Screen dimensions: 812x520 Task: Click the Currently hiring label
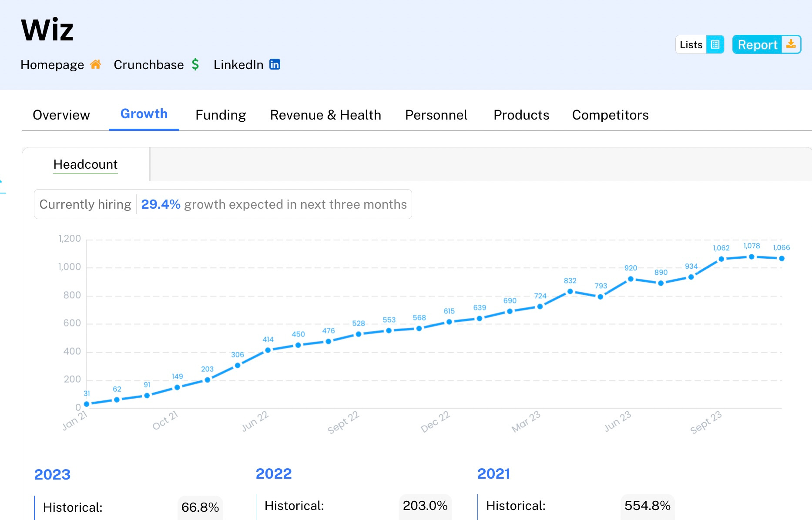point(85,204)
